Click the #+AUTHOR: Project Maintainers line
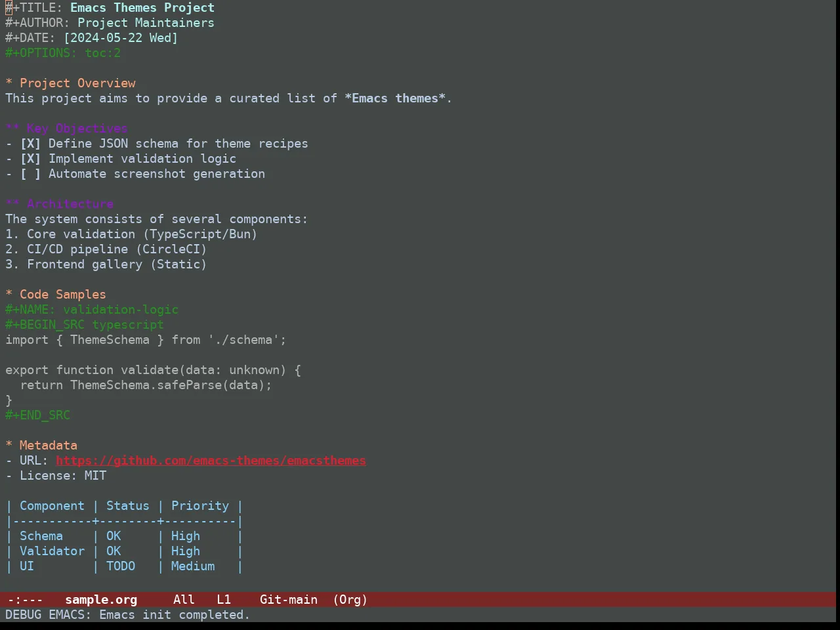Viewport: 840px width, 630px height. pyautogui.click(x=110, y=23)
